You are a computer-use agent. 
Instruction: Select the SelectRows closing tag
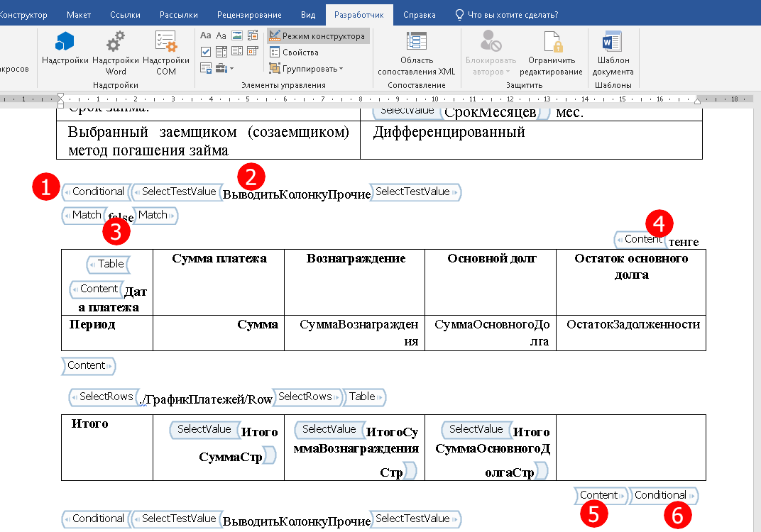click(x=307, y=397)
